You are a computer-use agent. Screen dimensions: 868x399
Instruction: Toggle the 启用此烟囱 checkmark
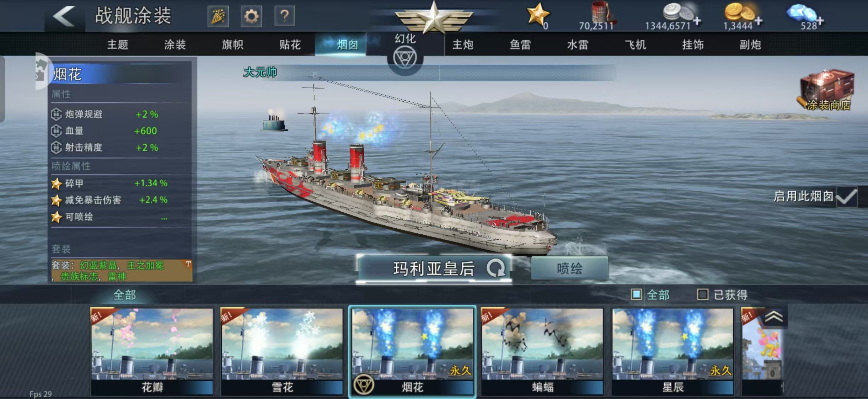[x=847, y=196]
